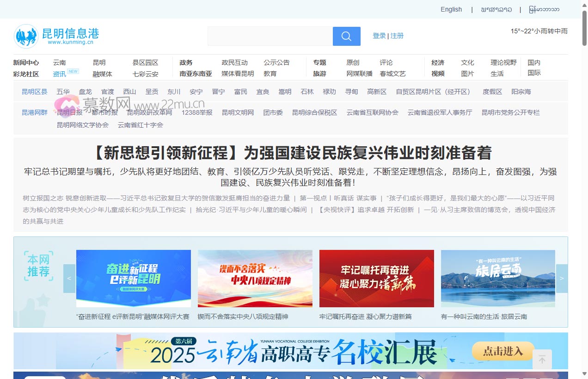Open the 旅居云南 lake thumbnail
588x379 pixels.
tap(498, 279)
